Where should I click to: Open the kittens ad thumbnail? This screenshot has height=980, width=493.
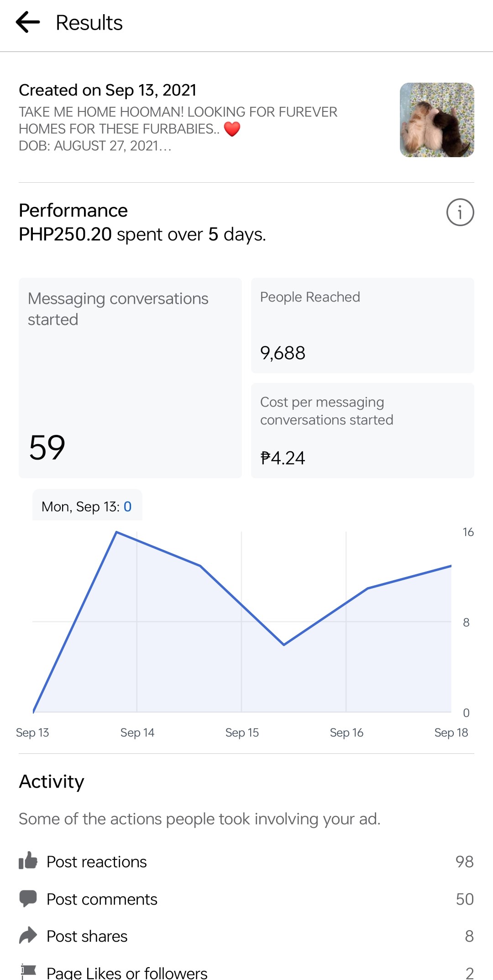click(x=437, y=120)
